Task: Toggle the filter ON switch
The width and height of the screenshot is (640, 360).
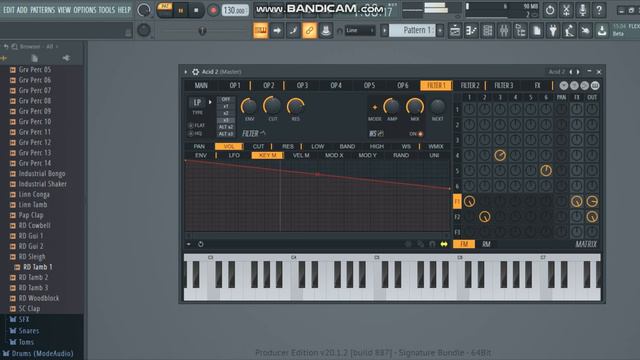Action: pos(420,134)
